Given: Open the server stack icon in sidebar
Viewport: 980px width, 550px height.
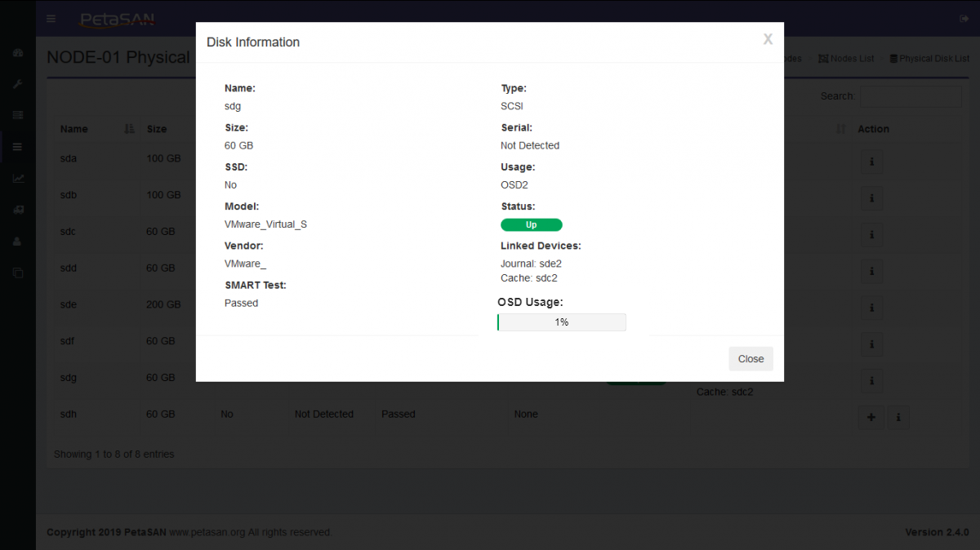Looking at the screenshot, I should (18, 115).
